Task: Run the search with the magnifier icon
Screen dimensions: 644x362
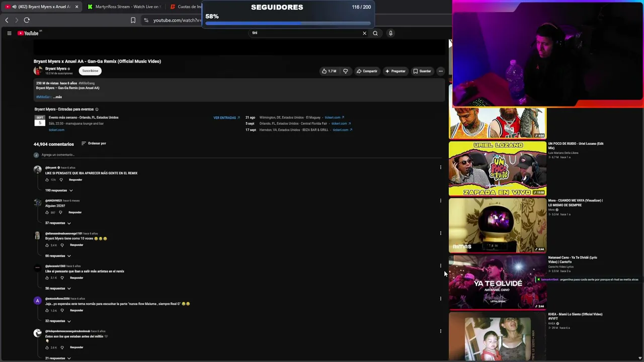Action: point(375,33)
